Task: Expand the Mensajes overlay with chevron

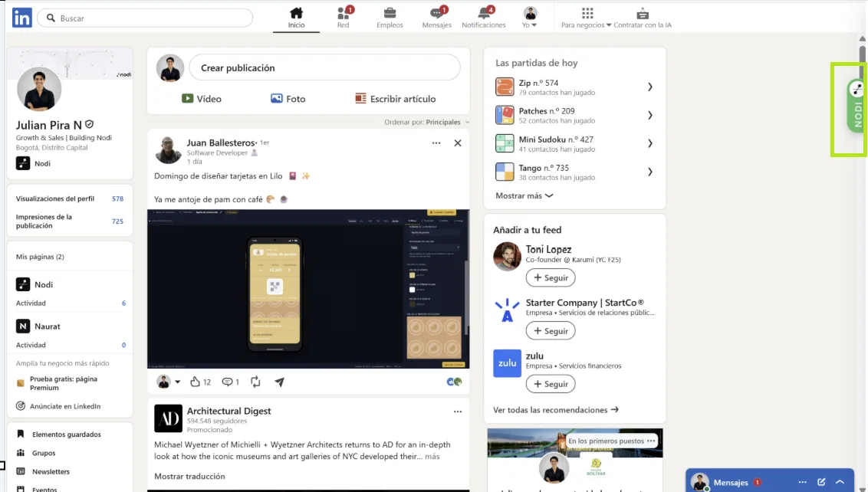Action: coord(840,482)
